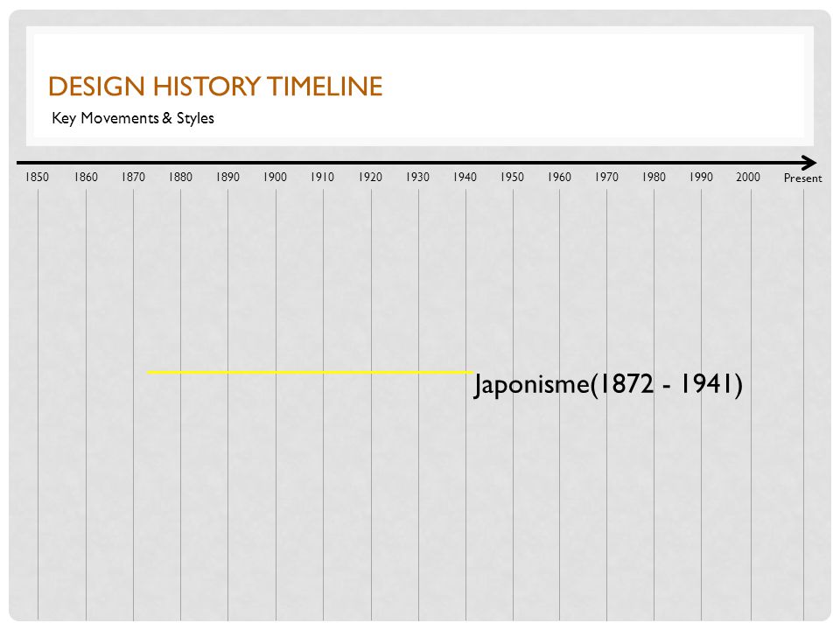Select the 1950 year marker
The image size is (840, 630).
click(x=512, y=178)
